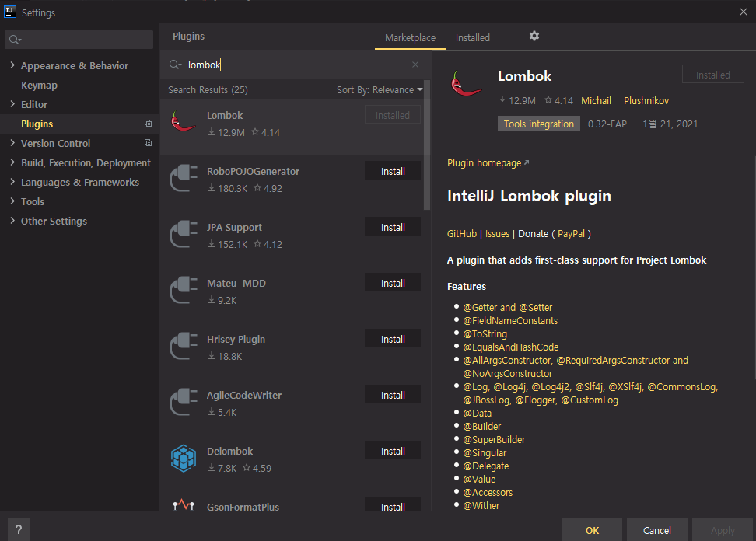Open the PayPal donate link
This screenshot has height=541, width=756.
tap(571, 234)
